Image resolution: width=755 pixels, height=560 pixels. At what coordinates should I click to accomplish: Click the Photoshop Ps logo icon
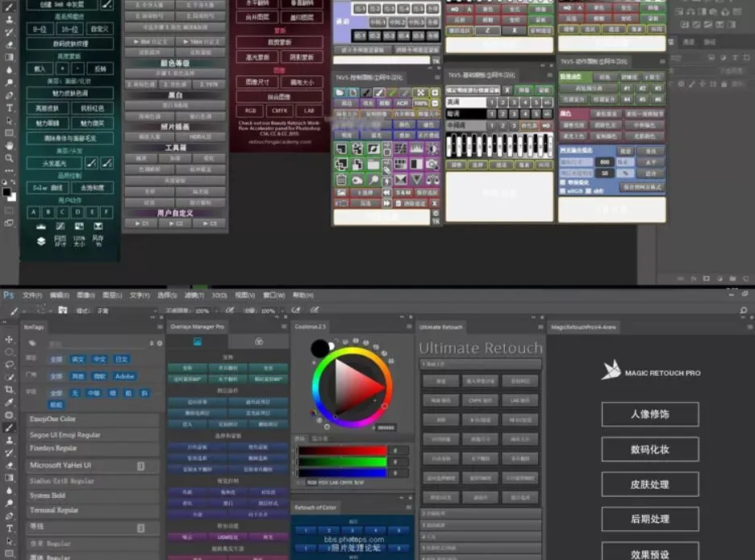(x=9, y=295)
